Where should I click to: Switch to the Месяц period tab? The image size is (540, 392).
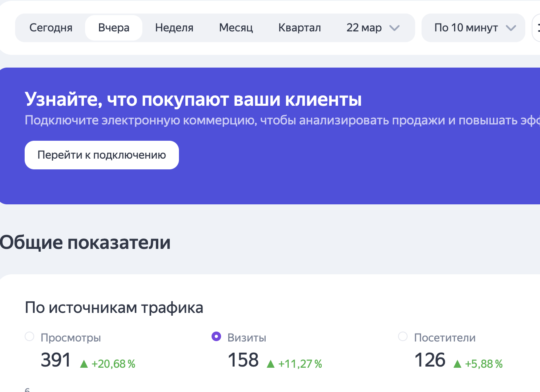tap(236, 28)
